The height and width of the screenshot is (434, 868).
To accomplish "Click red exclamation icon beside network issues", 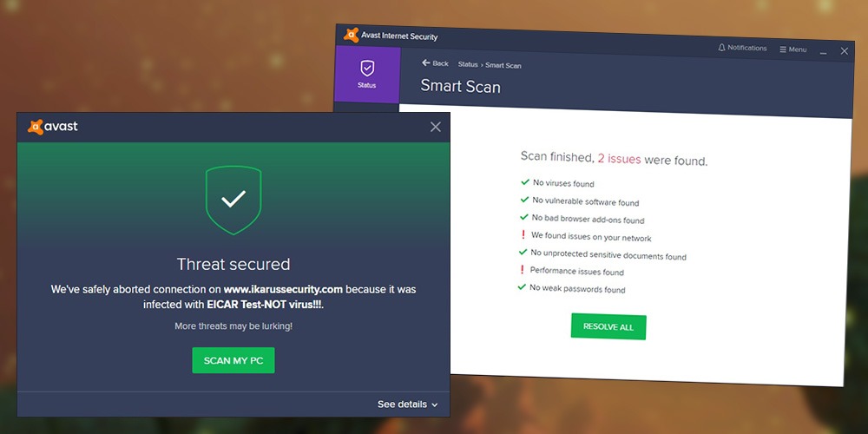I will point(523,234).
